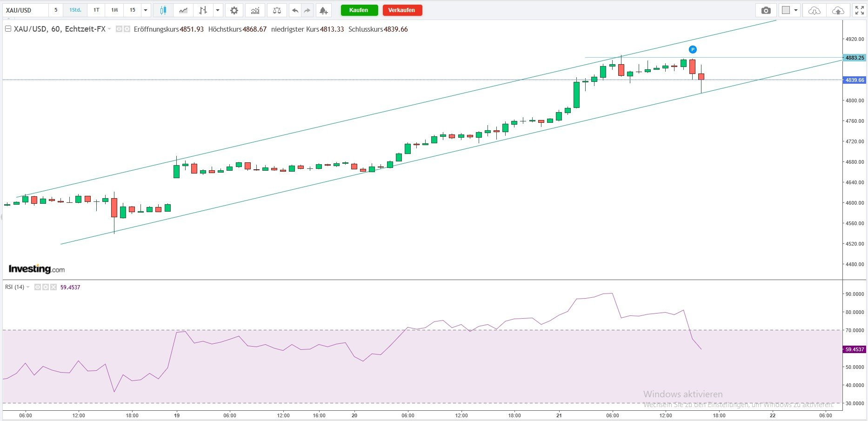The image size is (868, 421).
Task: Click the green Kaufen button
Action: point(359,10)
